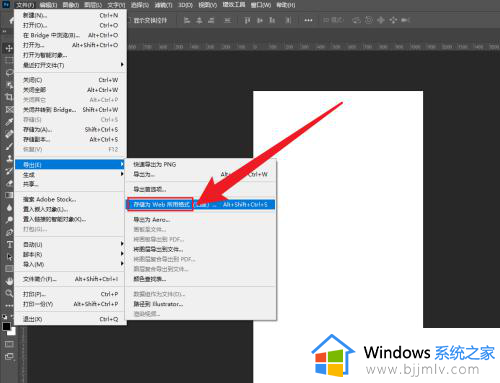Open the 窗口(W) menu
This screenshot has height=383, width=500.
[261, 5]
